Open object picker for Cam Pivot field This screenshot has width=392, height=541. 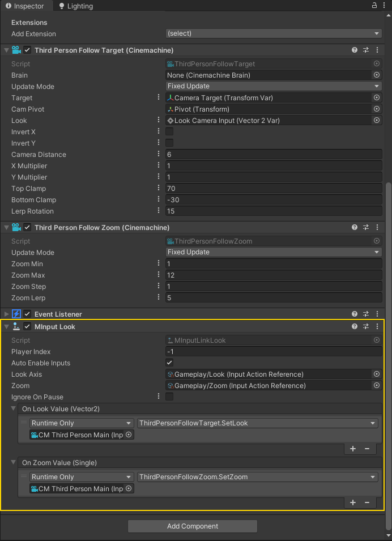point(377,109)
